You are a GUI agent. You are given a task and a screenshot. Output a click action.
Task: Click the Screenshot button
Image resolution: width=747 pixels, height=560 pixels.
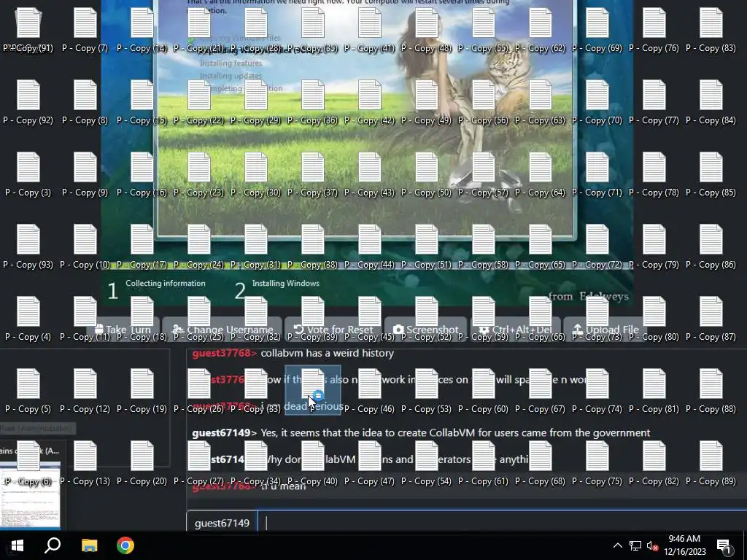coord(425,329)
